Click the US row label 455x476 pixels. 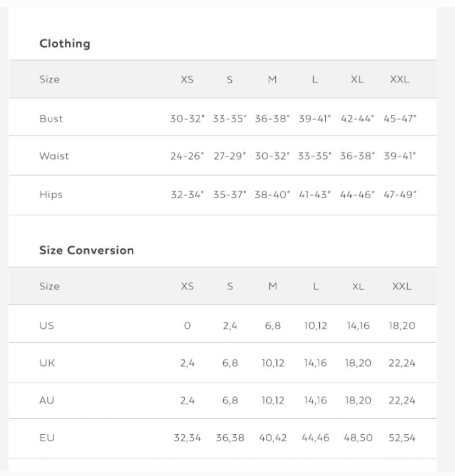tap(47, 326)
